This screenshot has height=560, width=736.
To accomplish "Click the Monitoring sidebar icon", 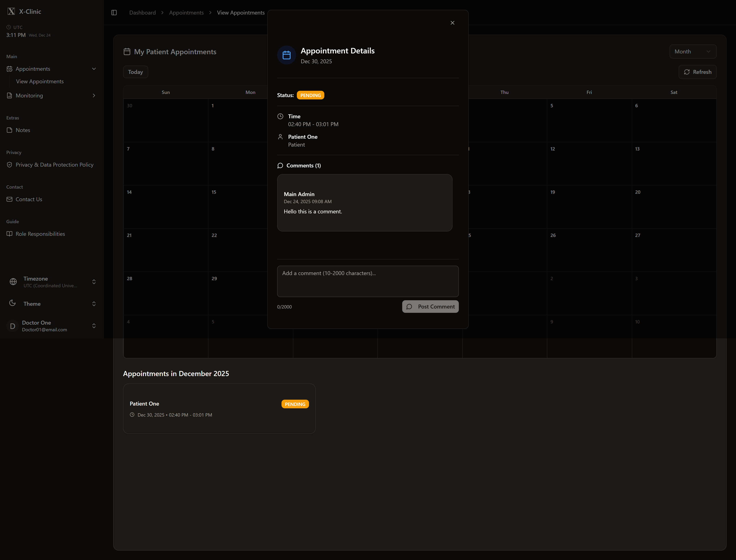I will click(x=9, y=96).
